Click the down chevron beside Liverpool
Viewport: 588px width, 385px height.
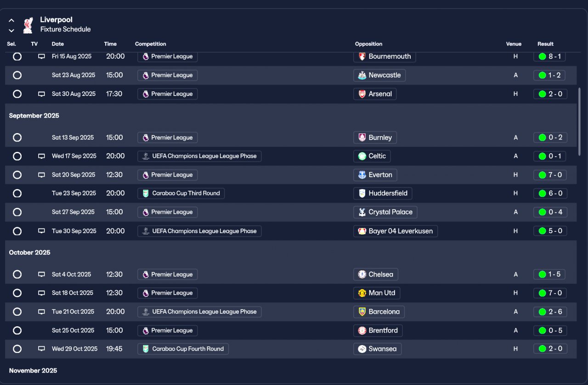11,31
